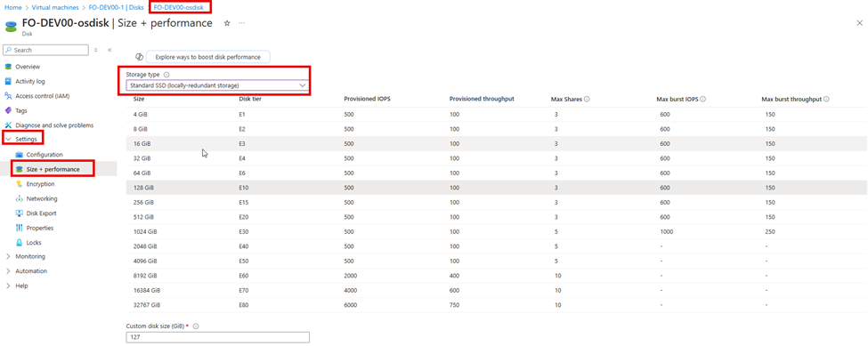Click the E80 disk tier cell
Viewport: 868px width, 346px height.
pos(243,304)
